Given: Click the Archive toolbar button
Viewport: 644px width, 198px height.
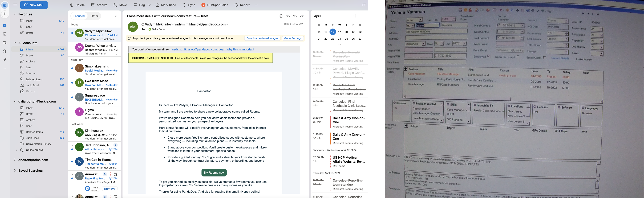Looking at the screenshot, I should [x=99, y=5].
